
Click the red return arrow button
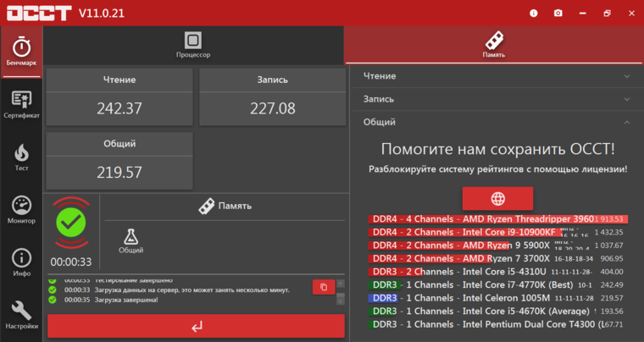point(197,327)
